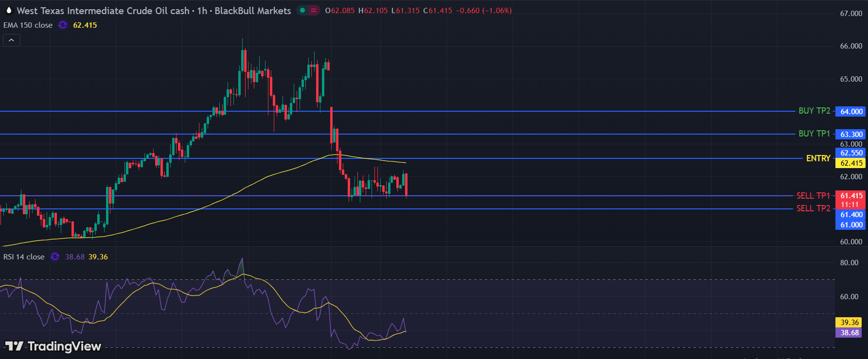Click the red 61.415 current price tag
The height and width of the screenshot is (359, 868).
[851, 196]
